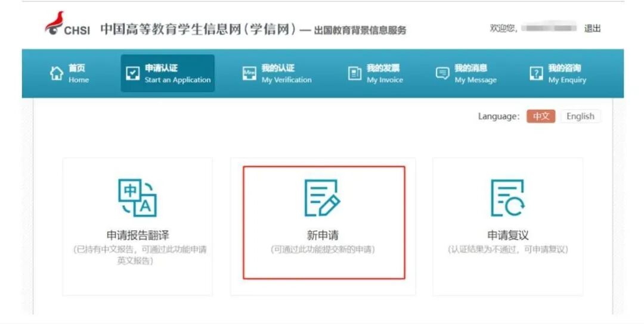Select the 申请复议 card title
The width and height of the screenshot is (644, 324).
pos(507,235)
